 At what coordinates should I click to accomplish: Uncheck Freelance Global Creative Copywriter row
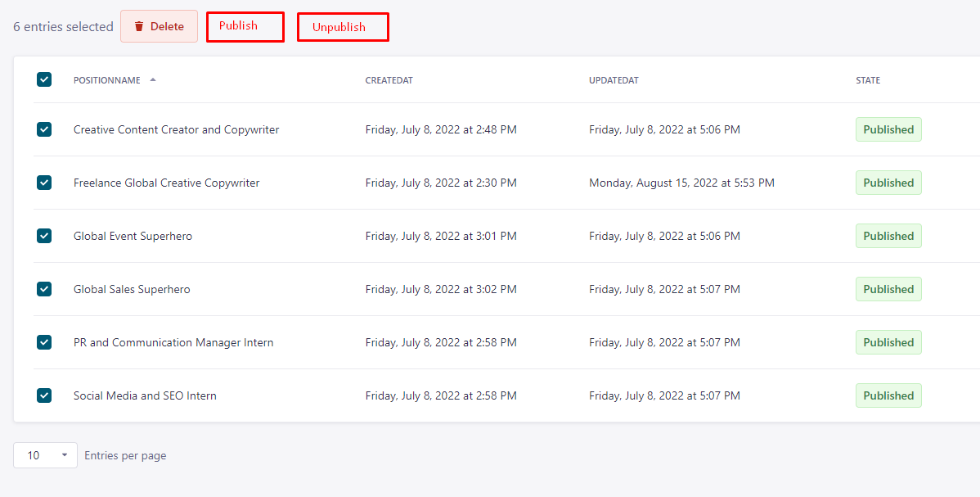point(44,183)
